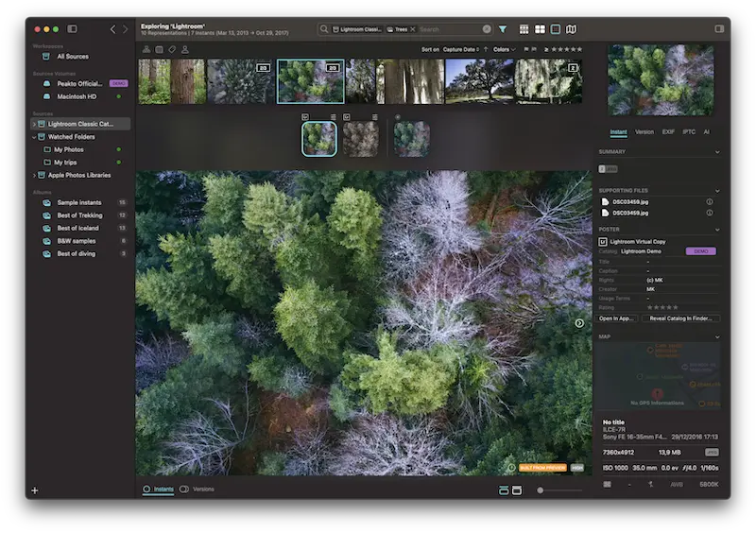
Task: Click the keyword tag icon
Action: pos(172,49)
